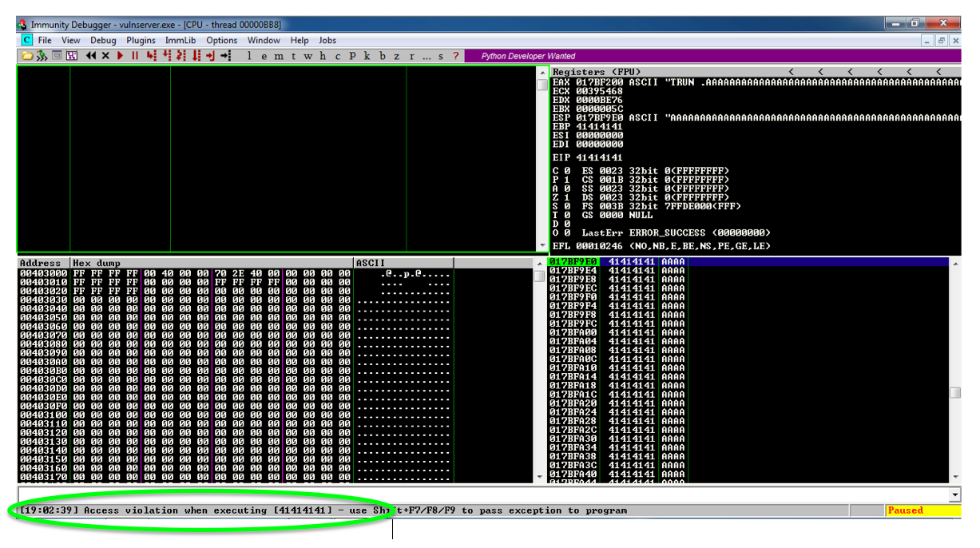Click the Open file folder icon
This screenshot has width=980, height=548.
(x=28, y=56)
